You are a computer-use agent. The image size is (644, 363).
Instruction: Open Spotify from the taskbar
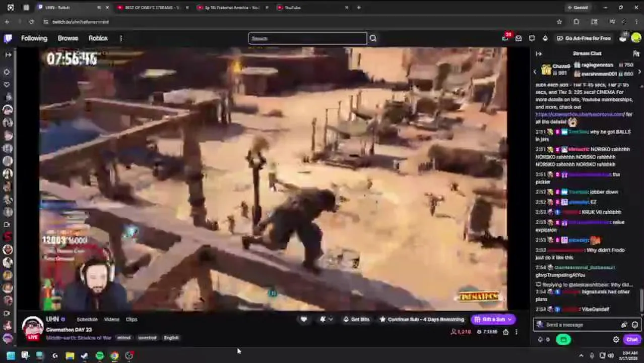[x=100, y=356]
